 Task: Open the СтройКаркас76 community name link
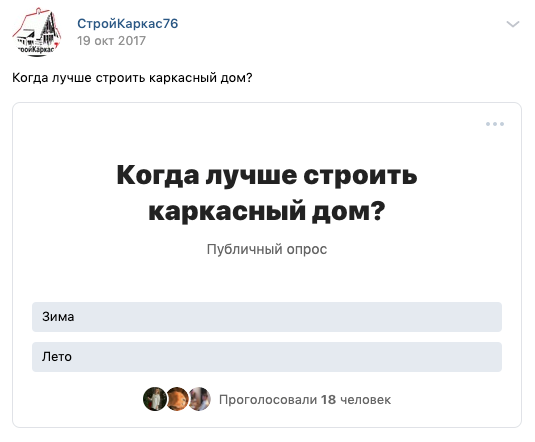pyautogui.click(x=128, y=24)
